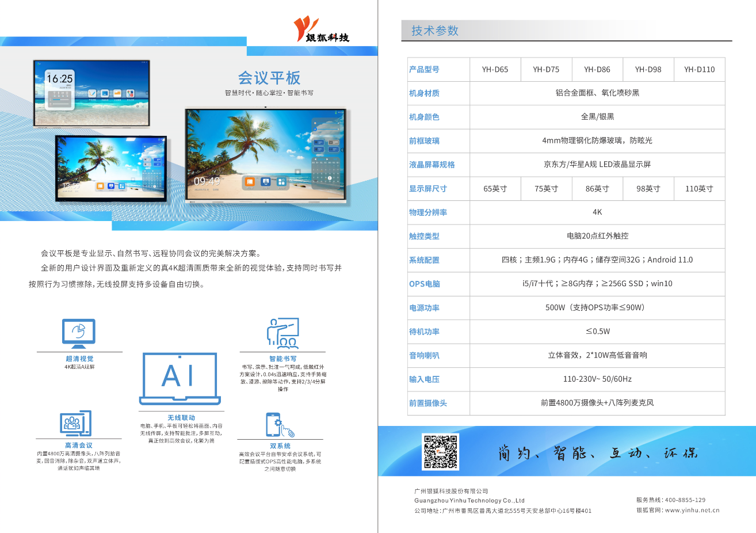756x533 pixels.
Task: Click the 银狐科技 company logo
Action: click(x=320, y=30)
